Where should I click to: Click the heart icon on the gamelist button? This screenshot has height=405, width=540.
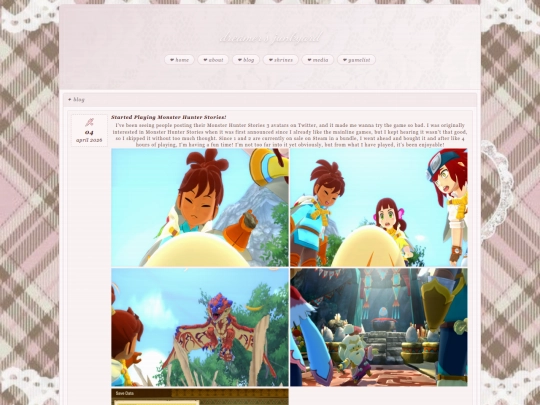[344, 60]
